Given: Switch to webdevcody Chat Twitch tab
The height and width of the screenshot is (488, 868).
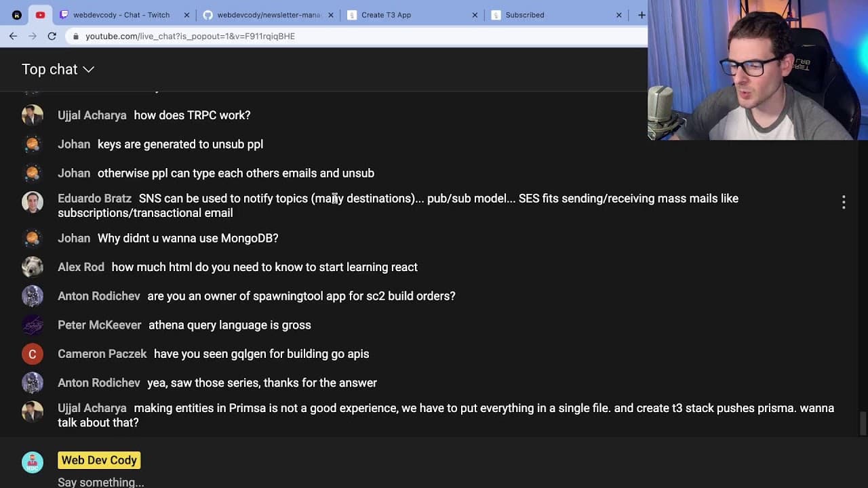Looking at the screenshot, I should coord(123,15).
